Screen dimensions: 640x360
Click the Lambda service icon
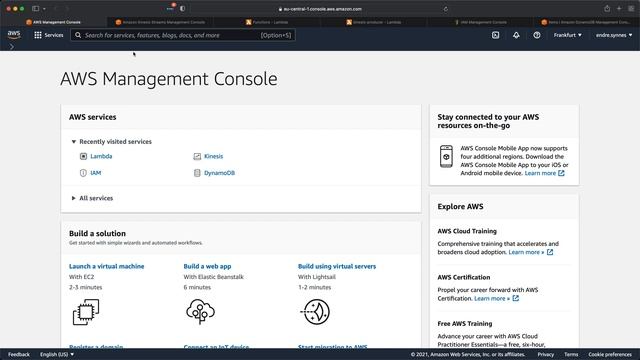pos(83,156)
